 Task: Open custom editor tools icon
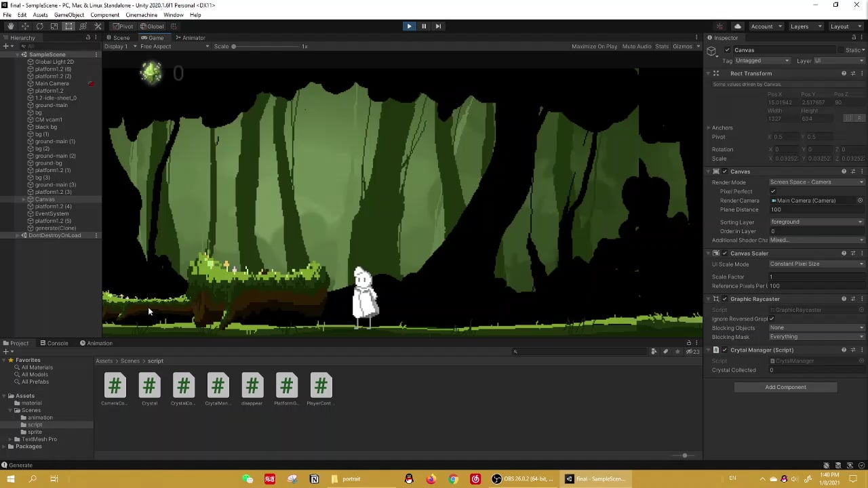click(98, 26)
